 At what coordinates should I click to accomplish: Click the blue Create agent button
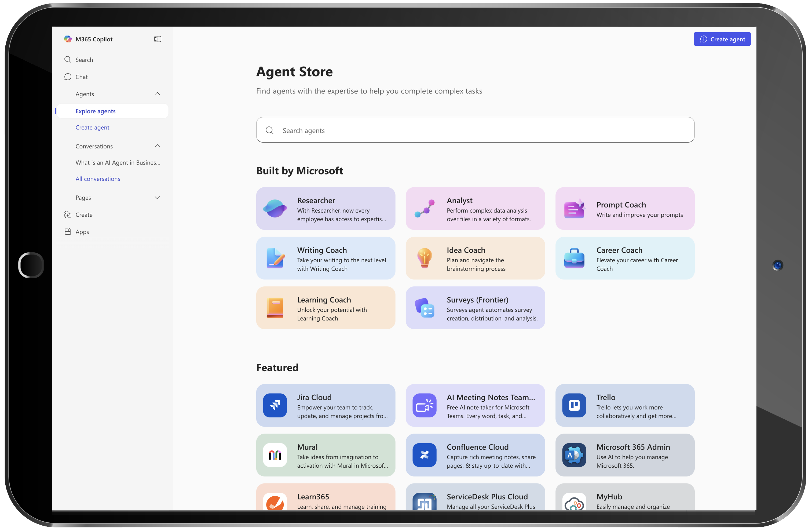pos(722,39)
